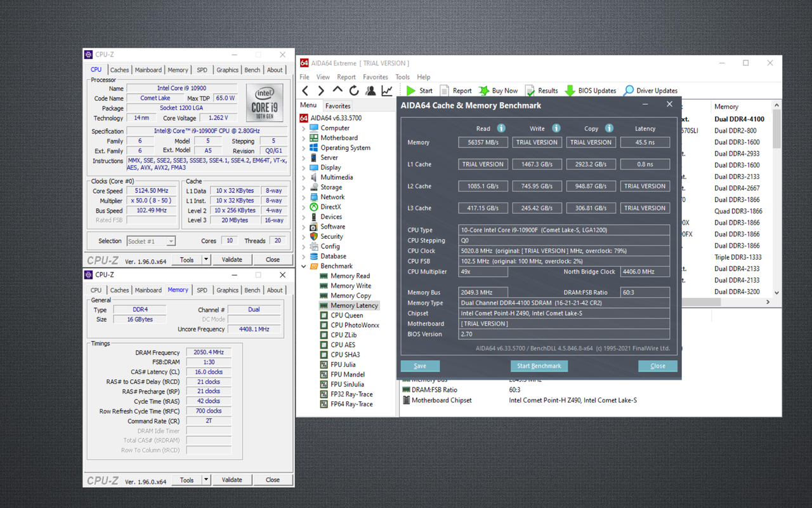Screen dimensions: 812x508
Task: Click the Memory Copy info icon
Action: [609, 128]
